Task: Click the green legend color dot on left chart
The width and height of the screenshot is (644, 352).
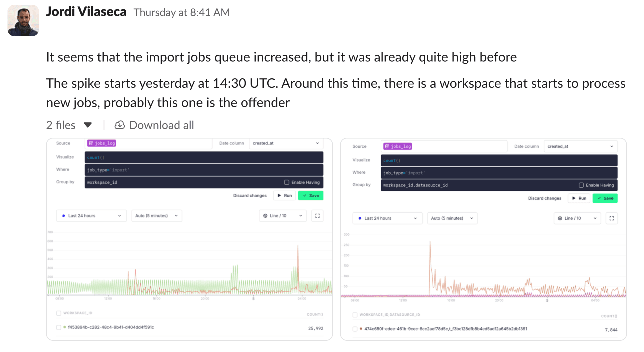Action: [63, 327]
